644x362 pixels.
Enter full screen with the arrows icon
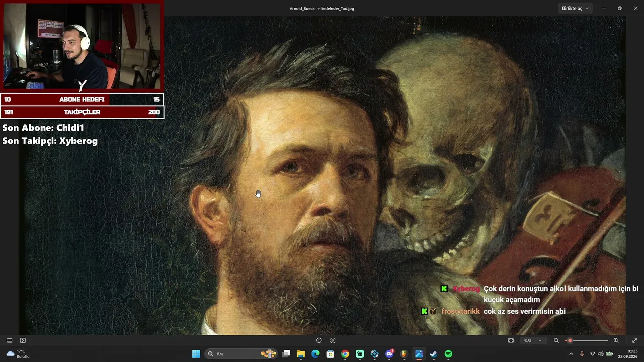[x=634, y=340]
